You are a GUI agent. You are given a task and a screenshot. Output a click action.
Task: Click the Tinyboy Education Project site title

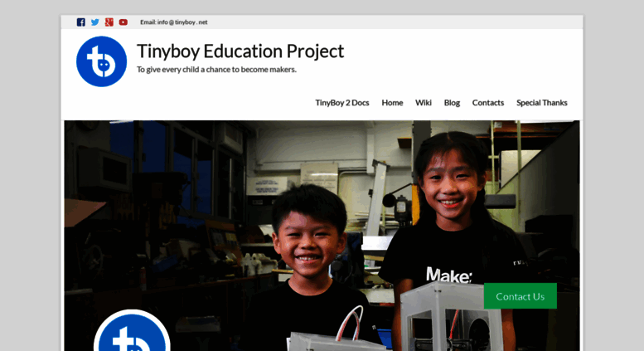click(x=240, y=51)
